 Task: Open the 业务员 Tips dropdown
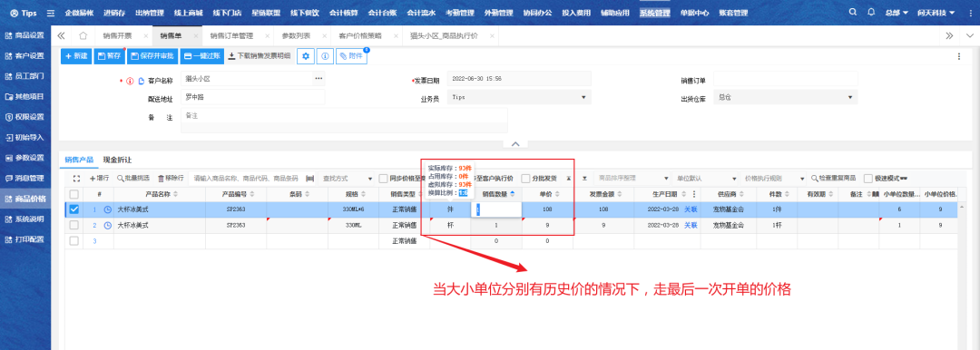point(518,98)
